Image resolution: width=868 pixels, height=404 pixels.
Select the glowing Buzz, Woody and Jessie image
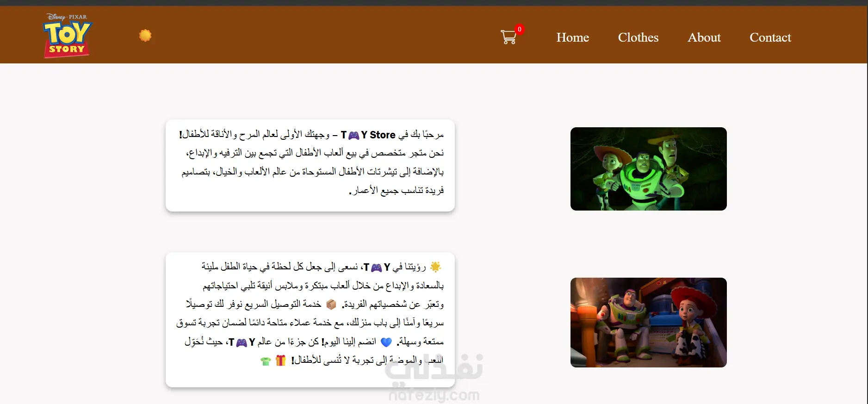(648, 169)
